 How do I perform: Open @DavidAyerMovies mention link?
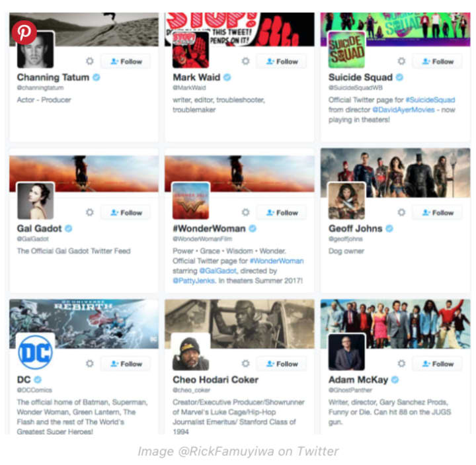[403, 110]
